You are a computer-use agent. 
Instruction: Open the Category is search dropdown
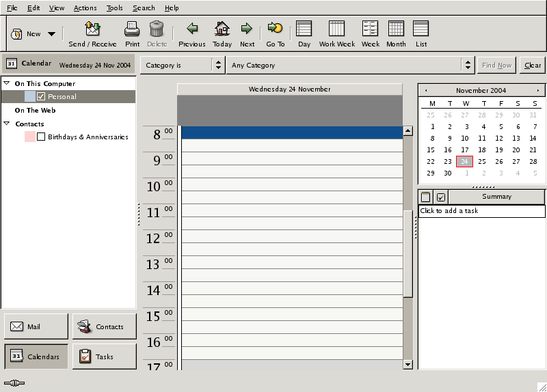click(183, 66)
